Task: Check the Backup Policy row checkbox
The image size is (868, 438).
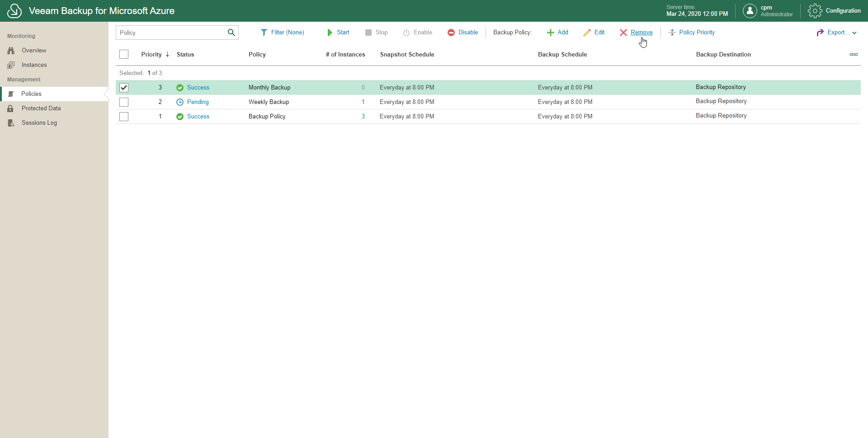Action: [124, 117]
